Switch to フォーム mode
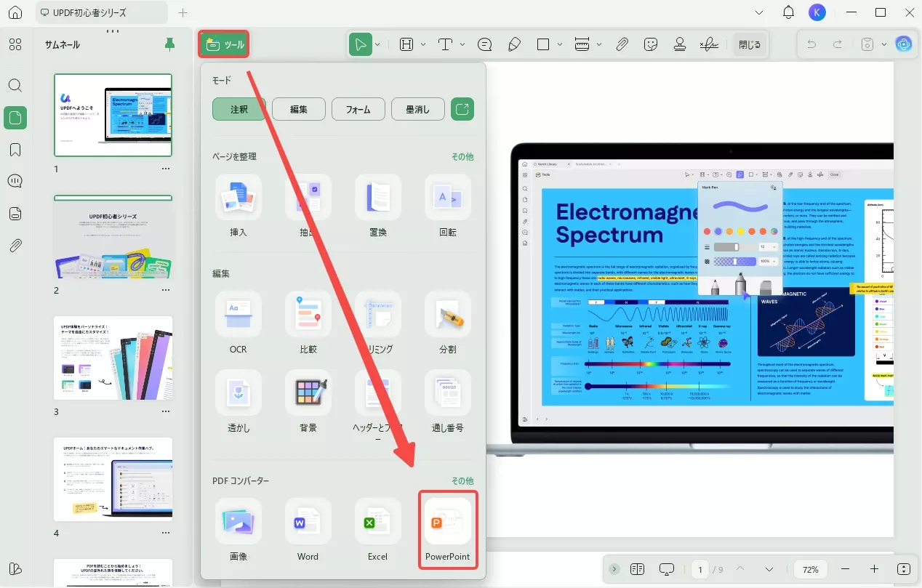 358,109
